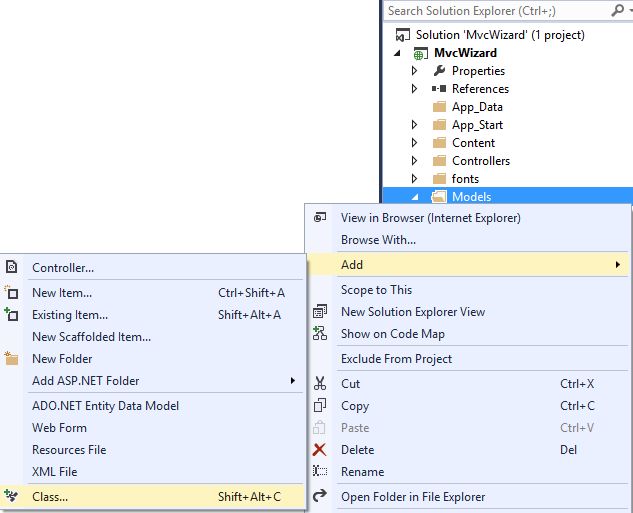Select the Controllers label in tree
The height and width of the screenshot is (513, 633).
(x=481, y=161)
